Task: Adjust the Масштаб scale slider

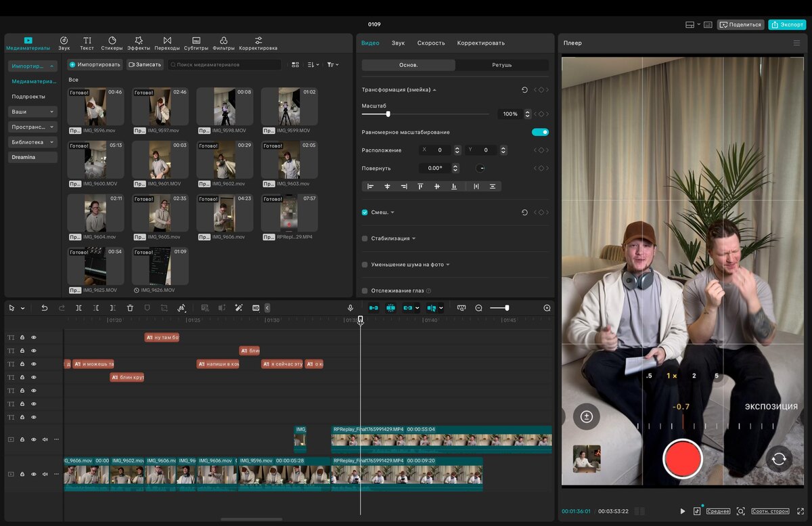Action: pyautogui.click(x=426, y=114)
